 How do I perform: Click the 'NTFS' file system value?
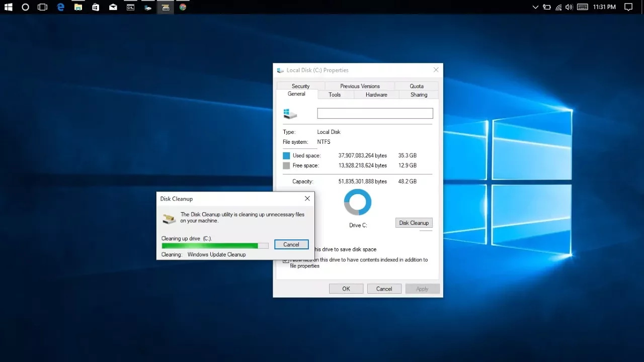click(324, 142)
